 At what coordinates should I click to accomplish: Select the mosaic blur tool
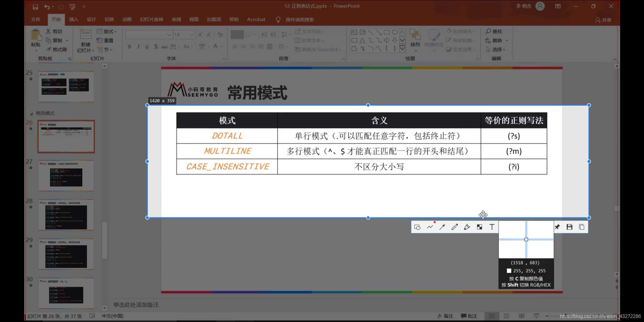(479, 227)
